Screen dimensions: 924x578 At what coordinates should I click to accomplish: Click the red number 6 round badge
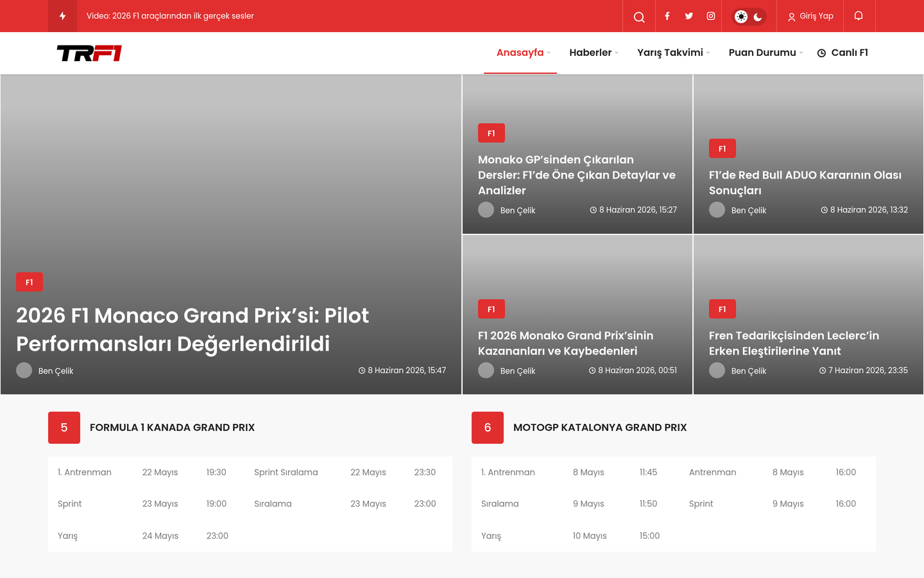488,428
